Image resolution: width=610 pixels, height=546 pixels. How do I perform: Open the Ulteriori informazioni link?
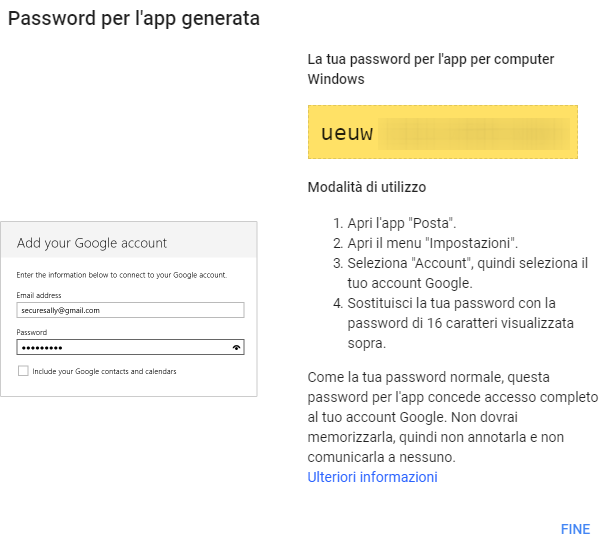372,477
